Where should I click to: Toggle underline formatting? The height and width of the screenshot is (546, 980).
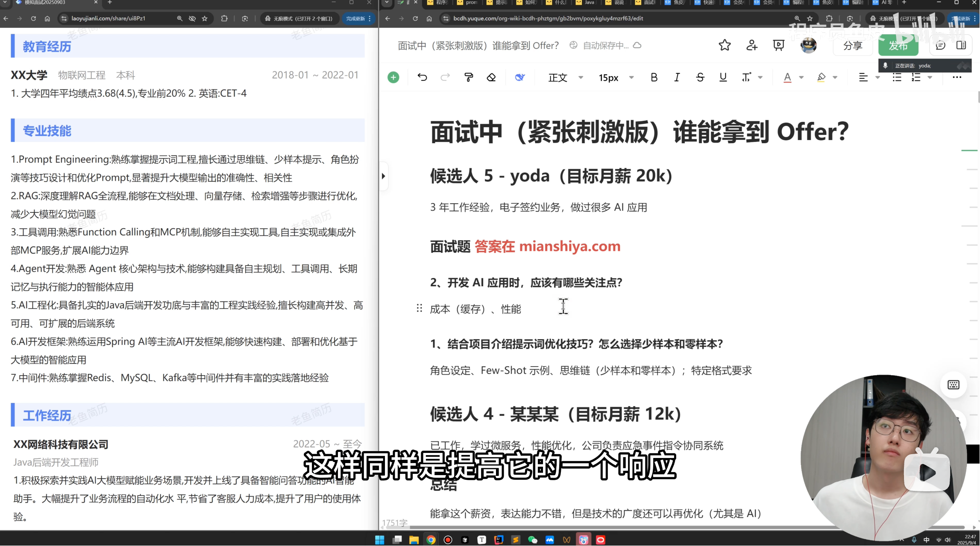click(x=723, y=77)
